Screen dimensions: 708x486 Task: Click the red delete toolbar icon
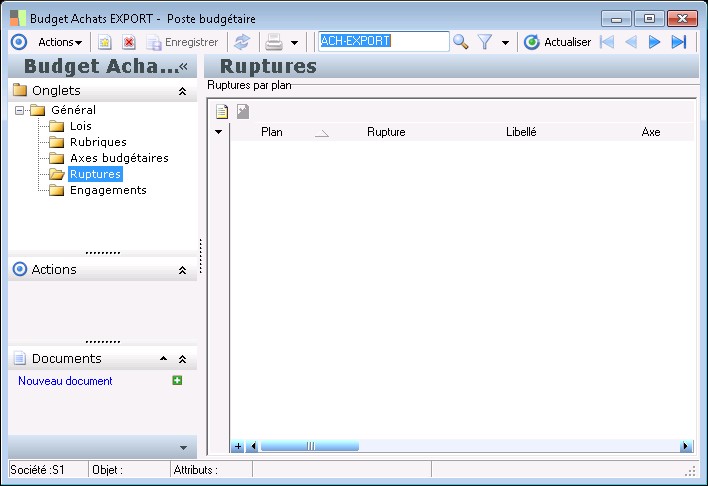129,42
